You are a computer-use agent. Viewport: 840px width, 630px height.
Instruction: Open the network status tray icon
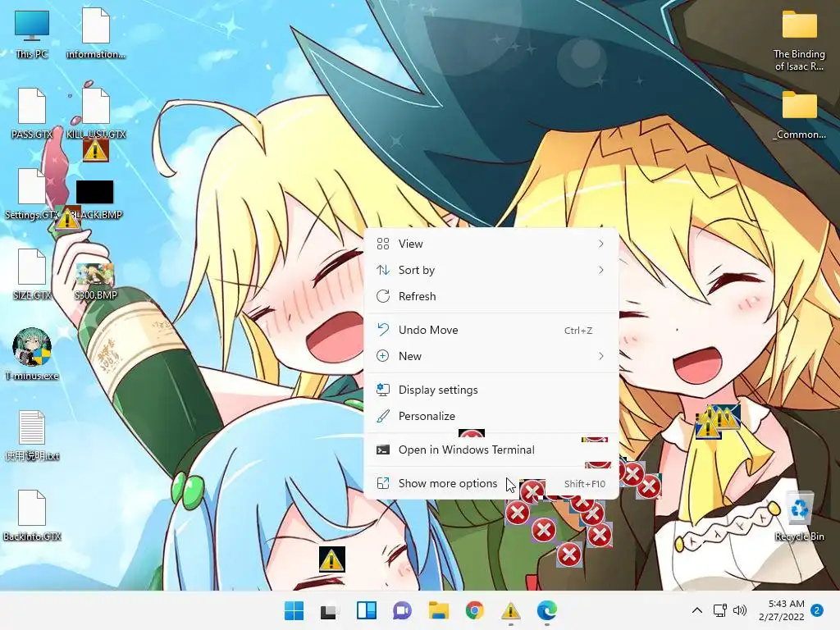[719, 610]
